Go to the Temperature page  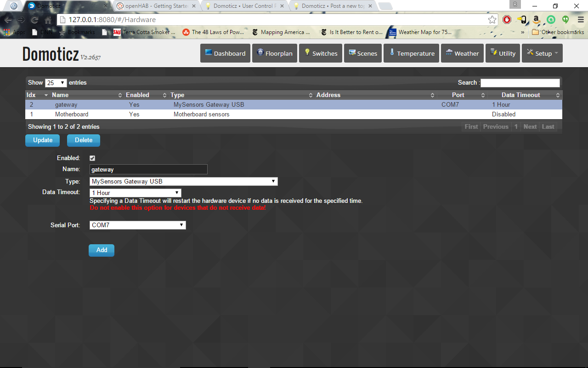[x=411, y=53]
